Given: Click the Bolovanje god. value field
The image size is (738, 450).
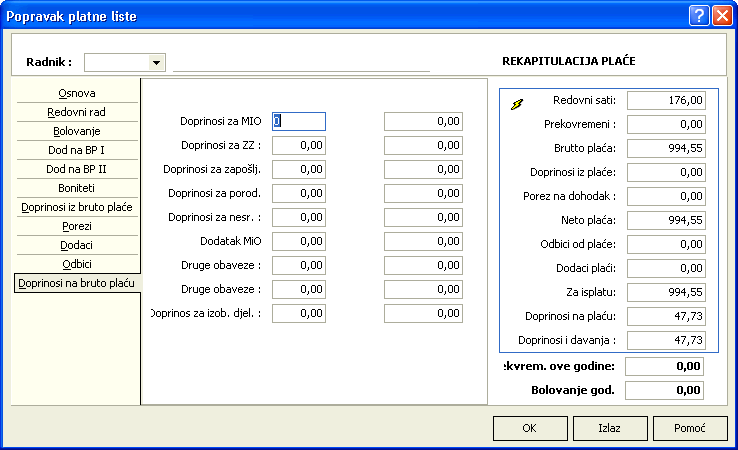Looking at the screenshot, I should click(673, 390).
